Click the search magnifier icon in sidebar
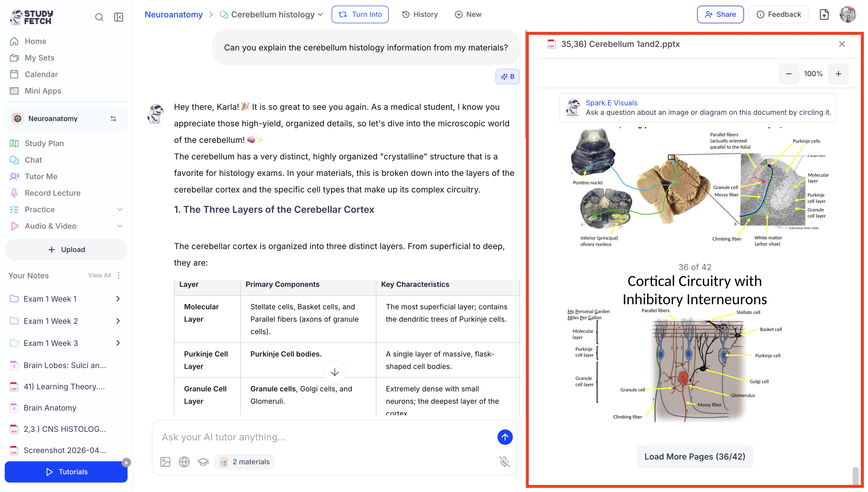Screen dimensions: 868x492 click(99, 17)
